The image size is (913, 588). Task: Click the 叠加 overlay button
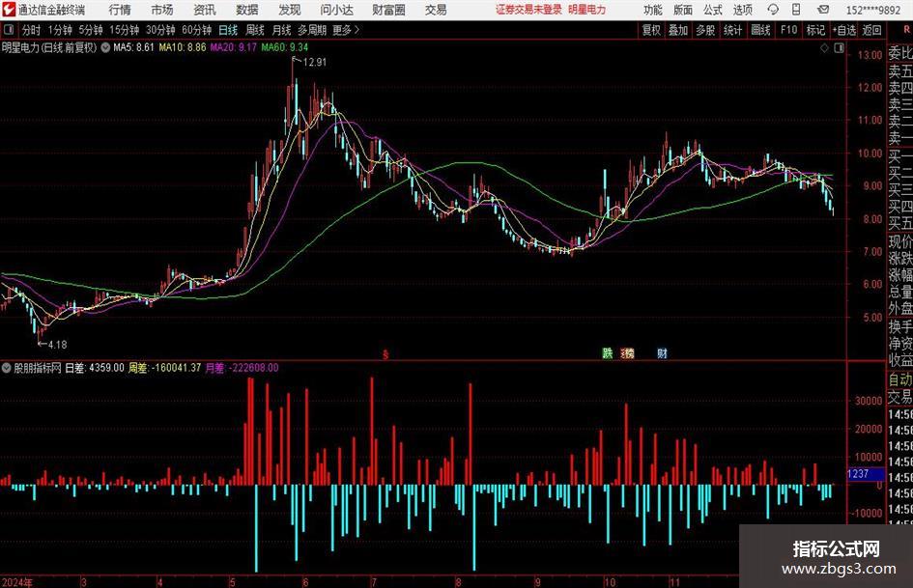point(678,30)
